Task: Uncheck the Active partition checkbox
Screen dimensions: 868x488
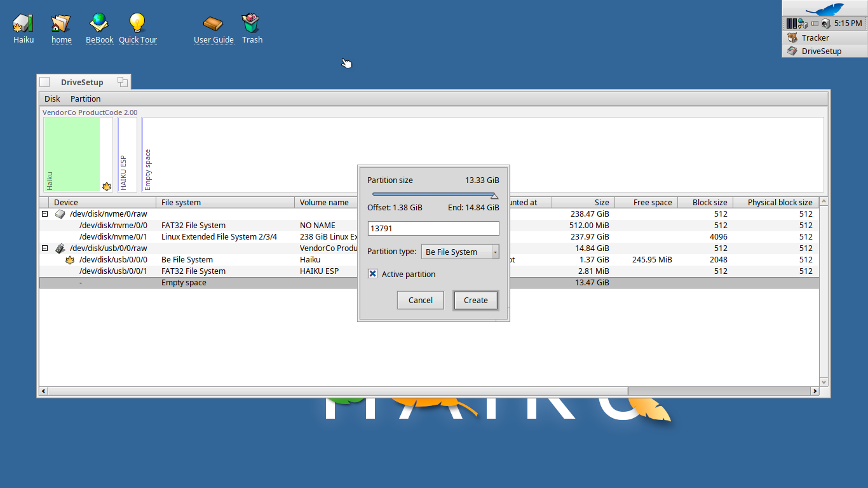Action: click(x=373, y=274)
